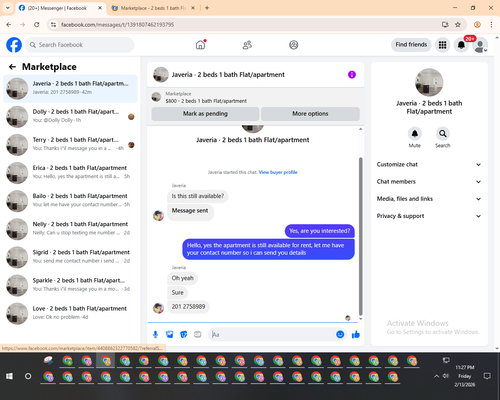Open the Cortana circle on taskbar
Screen dimensions: 500x400
pos(28,376)
